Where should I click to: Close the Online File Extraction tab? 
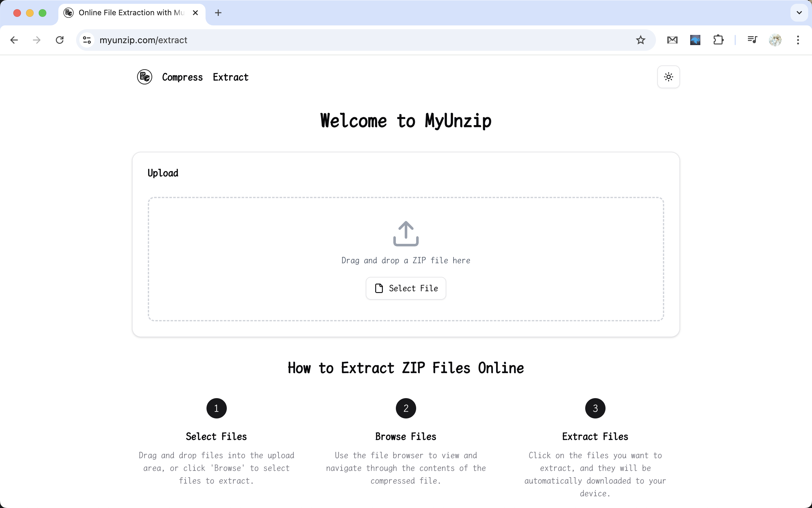click(195, 13)
